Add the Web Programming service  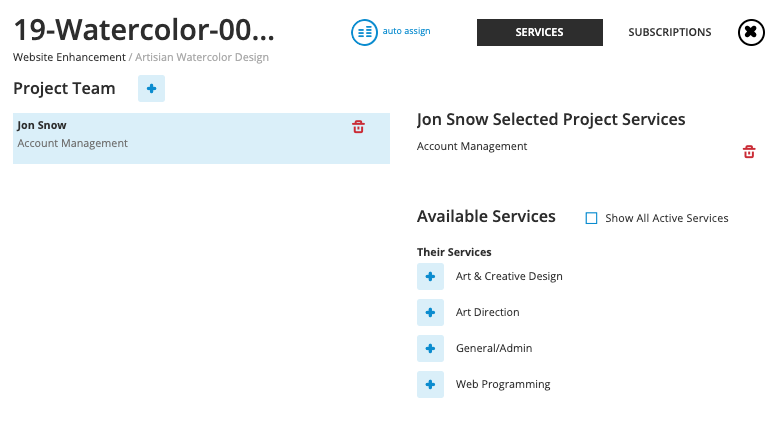tap(430, 385)
